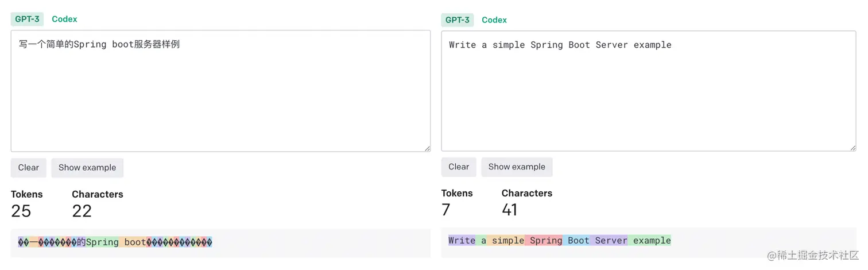Click Show example below the English prompt
The height and width of the screenshot is (270, 868).
pos(517,167)
